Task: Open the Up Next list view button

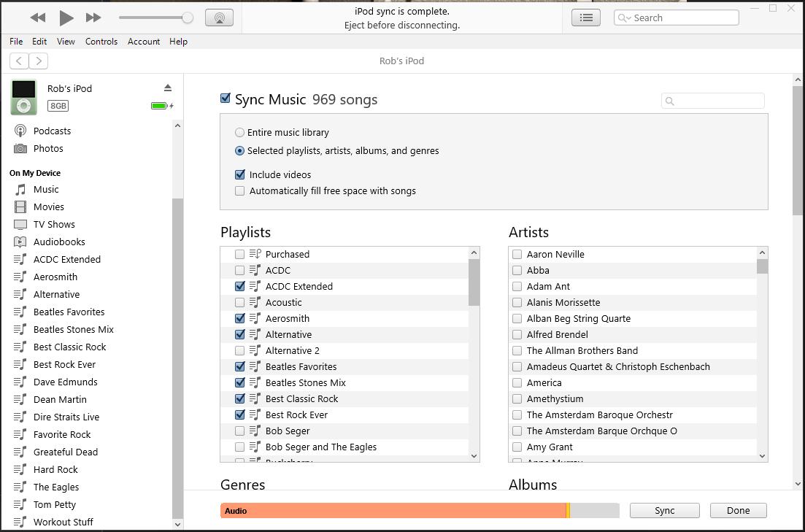Action: point(586,18)
